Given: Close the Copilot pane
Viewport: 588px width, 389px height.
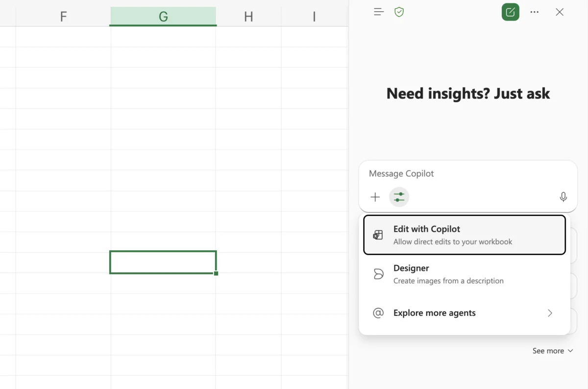Looking at the screenshot, I should pos(560,12).
